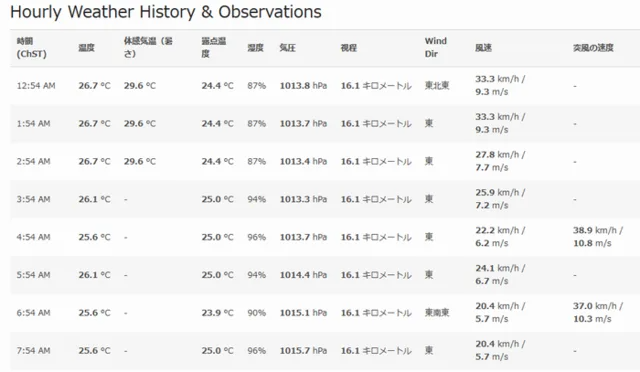Click the 1015.7 hPa pressure value
The height and width of the screenshot is (372, 640).
[x=303, y=351]
